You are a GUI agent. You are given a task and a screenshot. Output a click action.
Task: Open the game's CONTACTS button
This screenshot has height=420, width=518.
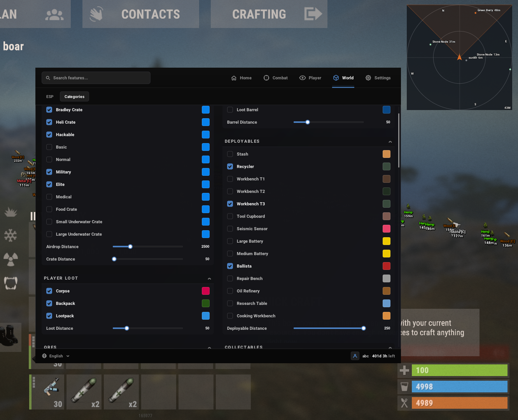pos(141,14)
